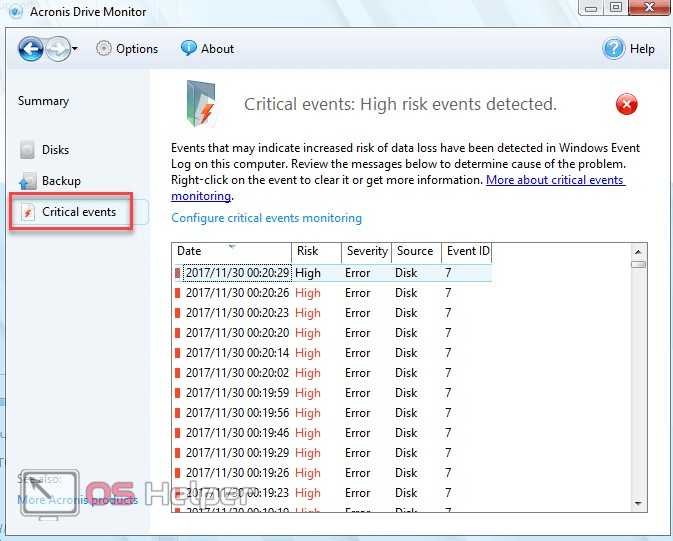
Task: Click the Acronis Drive Monitor title bar icon
Action: click(15, 12)
